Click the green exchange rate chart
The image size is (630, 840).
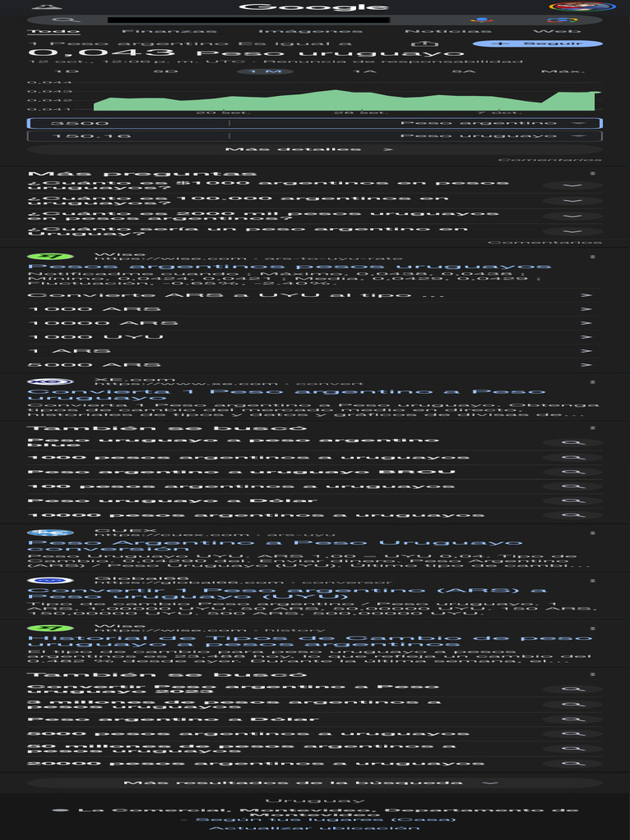[x=347, y=100]
